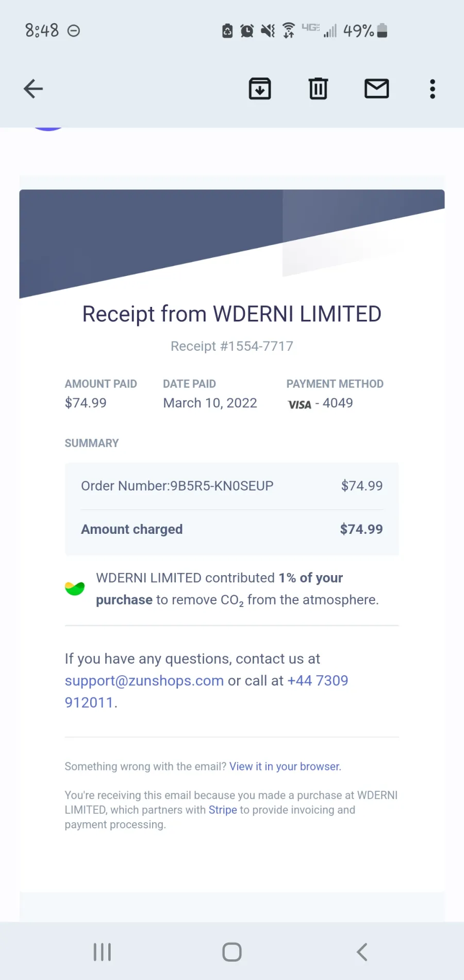Mark email as unread via envelope icon
Screen dimensions: 464x980
point(377,89)
